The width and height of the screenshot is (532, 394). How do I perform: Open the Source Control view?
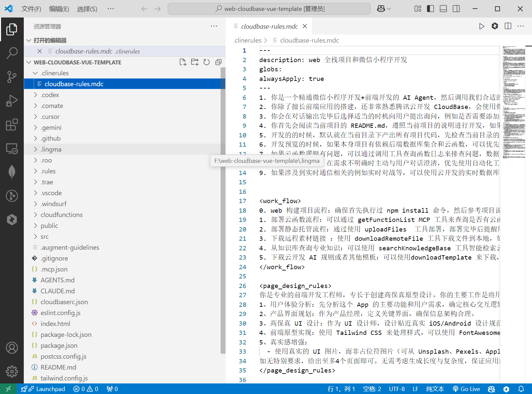pyautogui.click(x=12, y=77)
